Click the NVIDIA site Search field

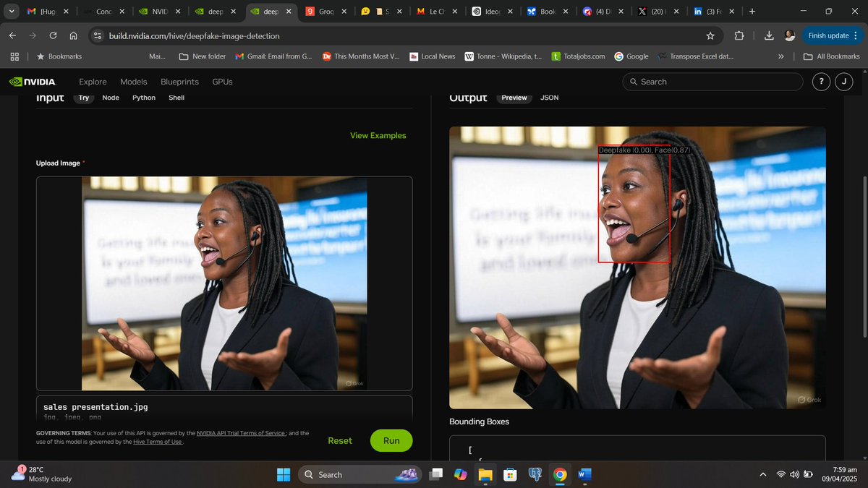712,82
